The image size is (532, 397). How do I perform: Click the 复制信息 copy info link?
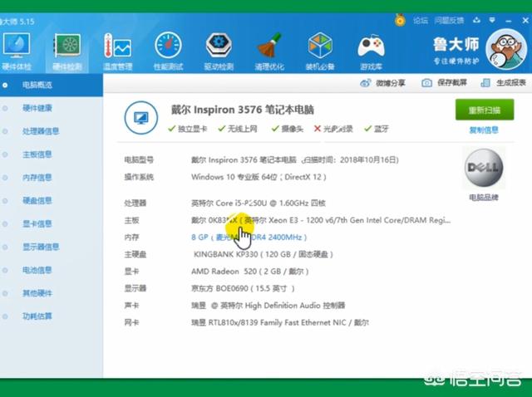pos(484,130)
